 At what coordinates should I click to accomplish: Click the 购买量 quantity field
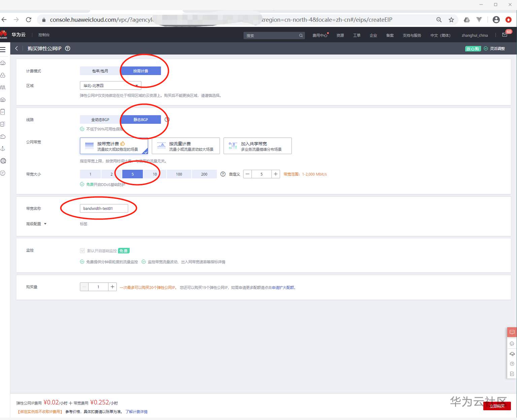coord(98,287)
